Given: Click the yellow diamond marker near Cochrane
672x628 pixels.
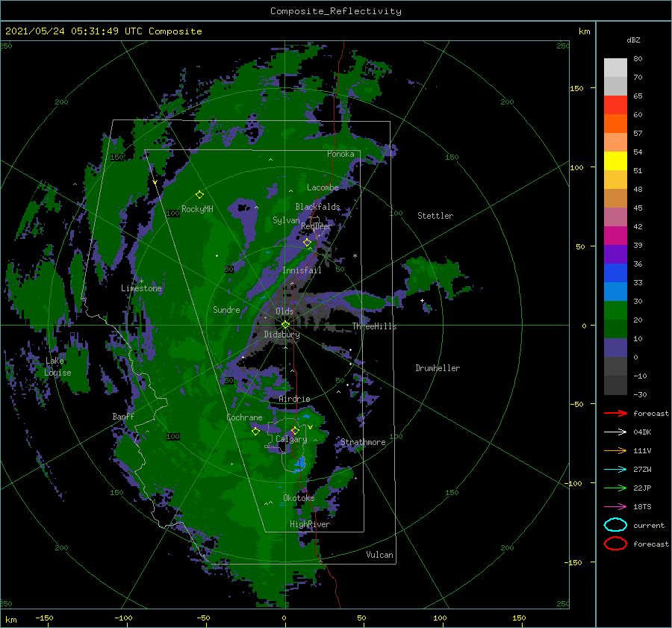Looking at the screenshot, I should (255, 432).
